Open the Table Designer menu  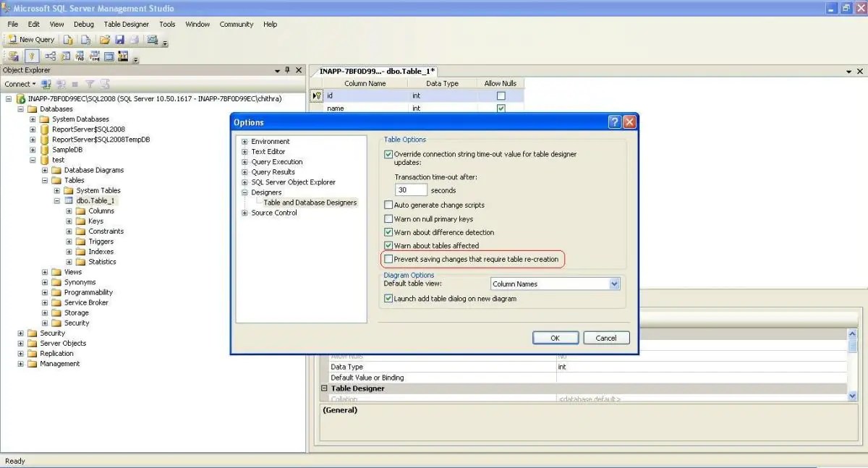pos(126,24)
